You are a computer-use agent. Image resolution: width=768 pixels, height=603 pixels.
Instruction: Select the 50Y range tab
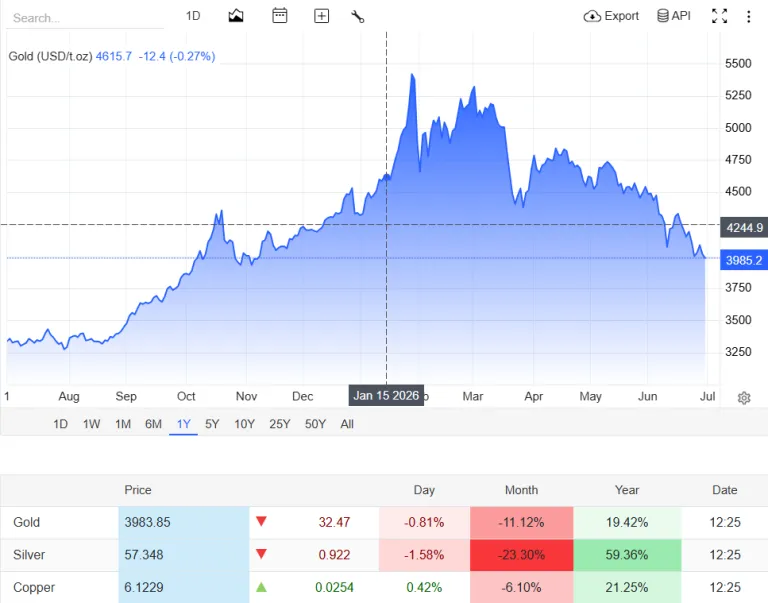(315, 424)
